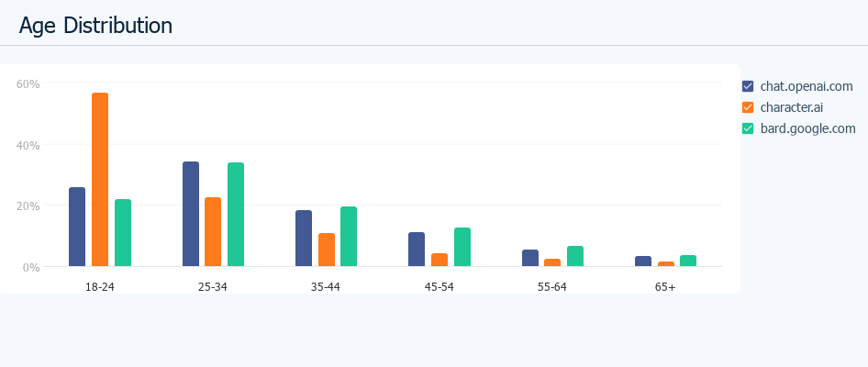The height and width of the screenshot is (367, 868).
Task: Click the green bar in 35-44 group
Action: point(349,237)
